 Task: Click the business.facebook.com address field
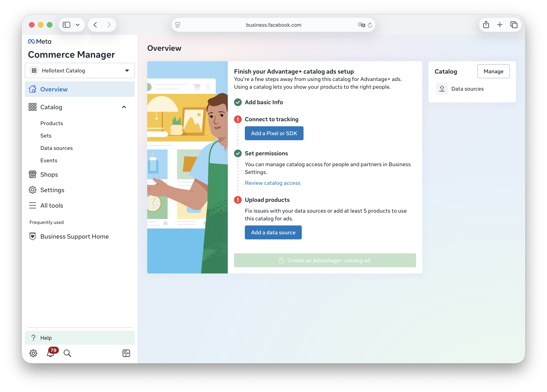[273, 25]
